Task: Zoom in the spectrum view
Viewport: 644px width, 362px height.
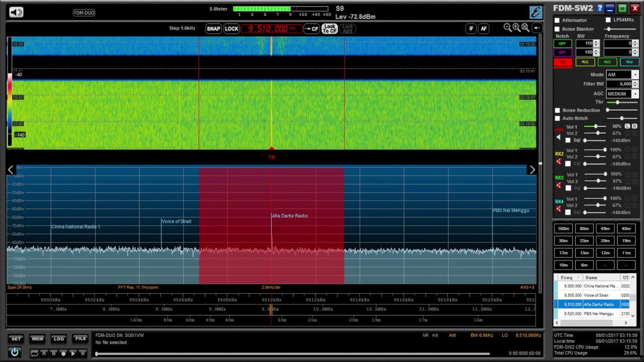Action: (517, 28)
